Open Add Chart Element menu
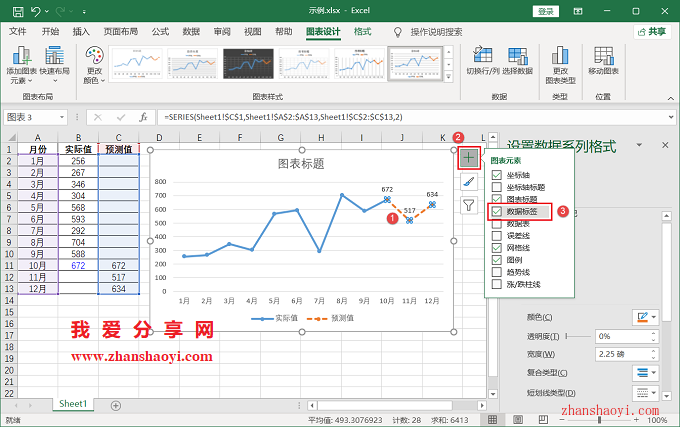Screen dimensions: 680x427 [21, 65]
